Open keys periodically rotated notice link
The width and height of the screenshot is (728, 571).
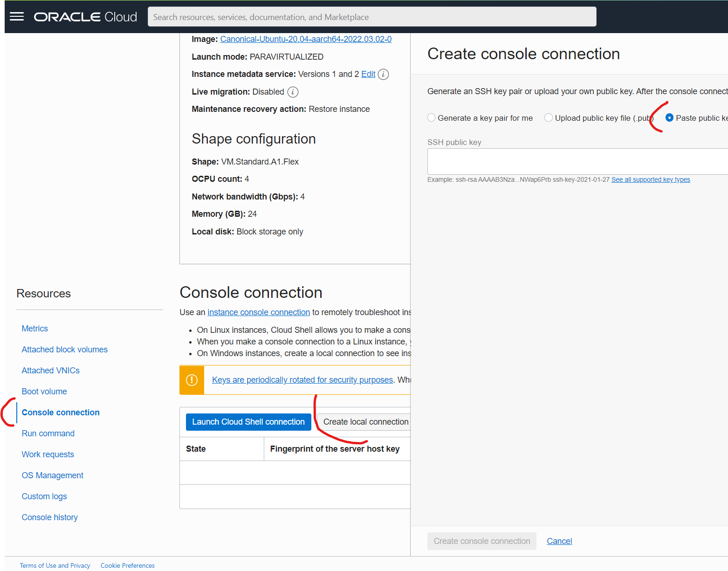click(x=302, y=380)
